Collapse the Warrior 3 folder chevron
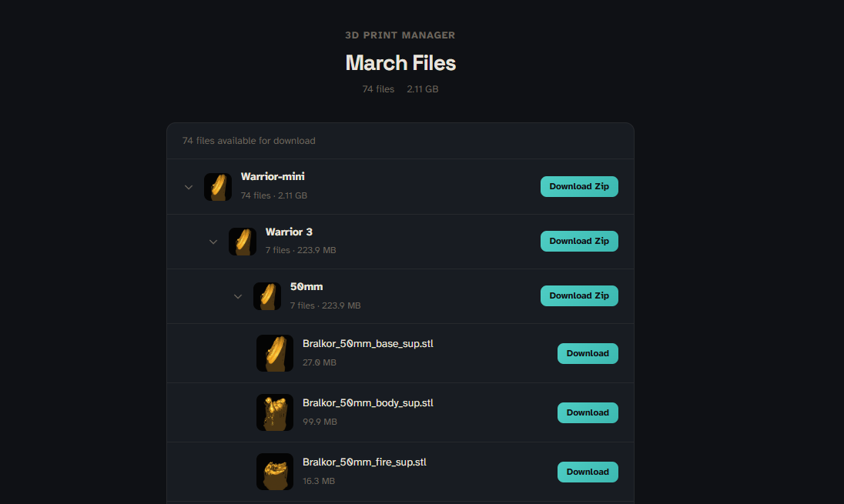Image resolution: width=844 pixels, height=504 pixels. point(213,242)
